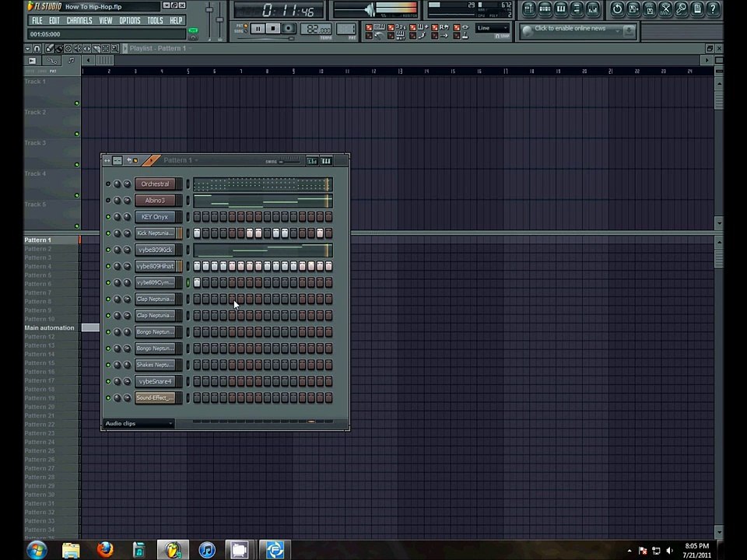
Task: Open the OPTIONS menu
Action: (x=130, y=20)
